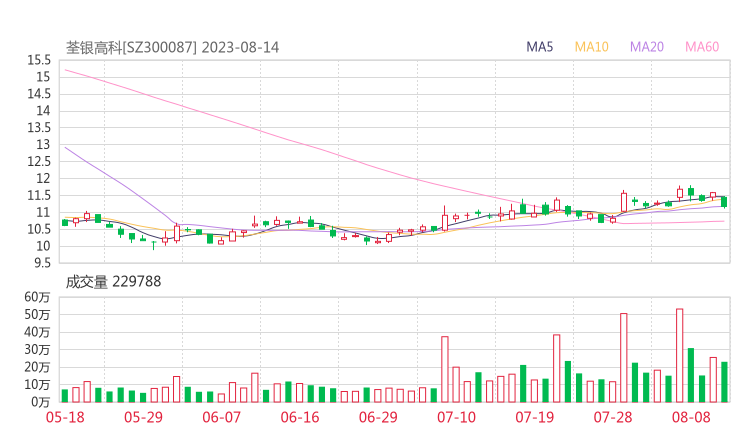This screenshot has height=440, width=740.
Task: Click the 成交量 229788 volume label
Action: click(113, 282)
